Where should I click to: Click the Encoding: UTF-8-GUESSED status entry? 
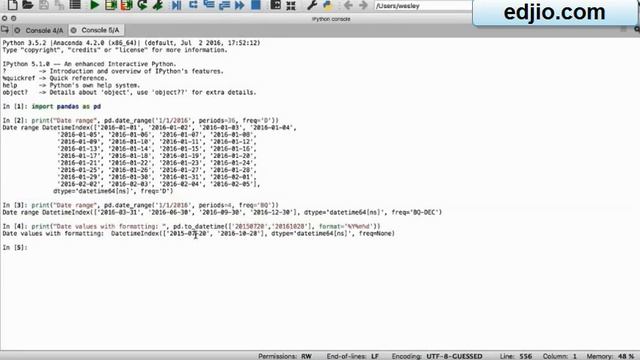click(x=437, y=356)
